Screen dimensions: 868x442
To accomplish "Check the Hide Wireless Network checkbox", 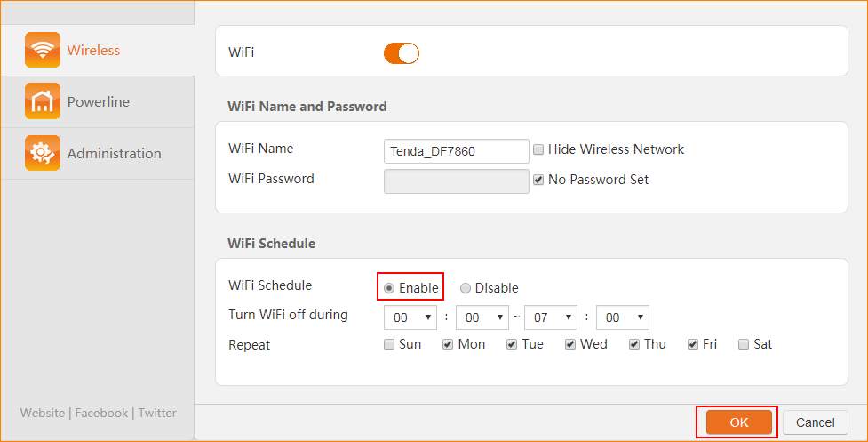I will pos(538,150).
